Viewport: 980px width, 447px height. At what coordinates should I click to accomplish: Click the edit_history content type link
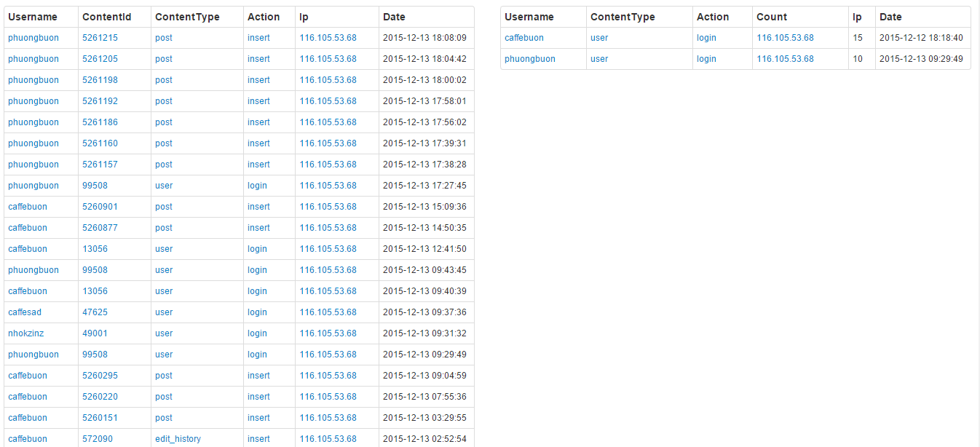point(178,439)
